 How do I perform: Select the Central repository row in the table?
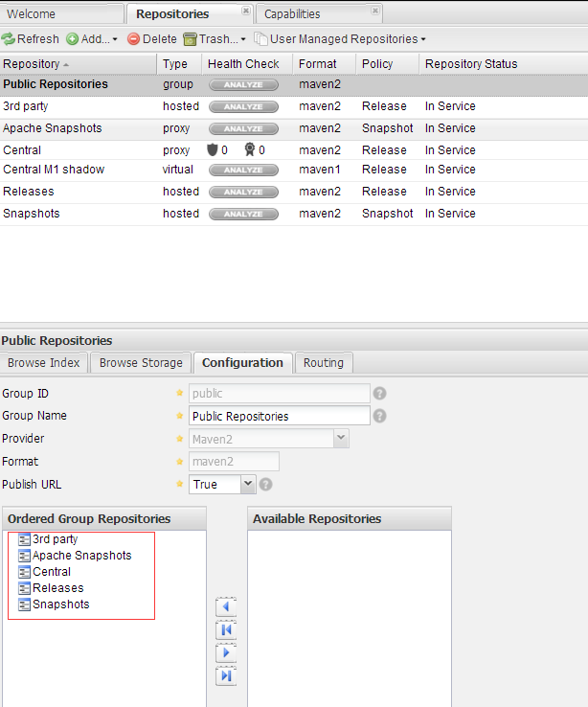(294, 150)
